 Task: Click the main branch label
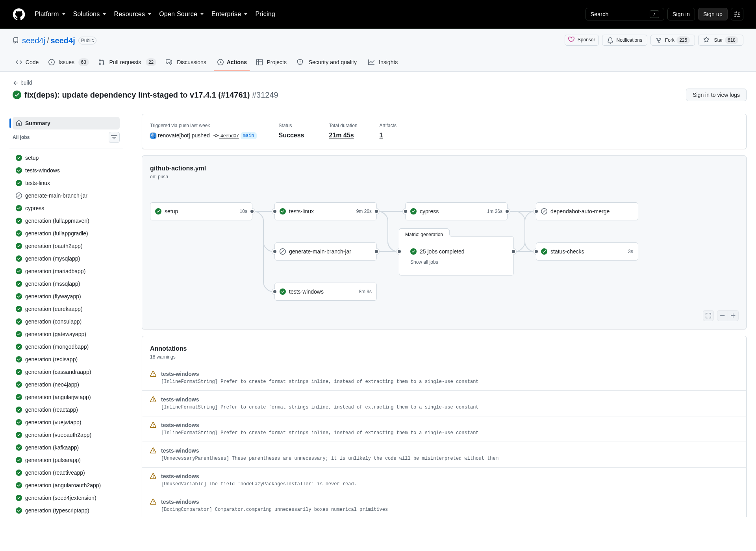[x=248, y=135]
